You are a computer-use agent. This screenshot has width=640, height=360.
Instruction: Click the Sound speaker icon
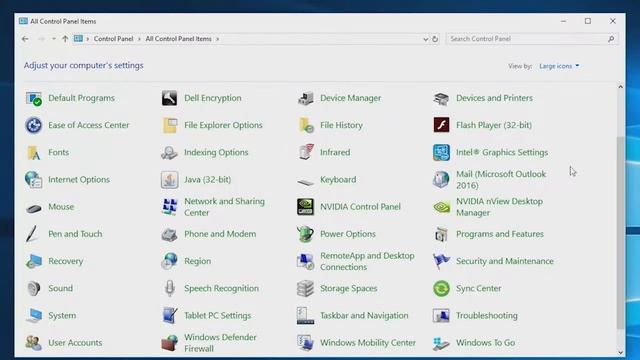pyautogui.click(x=33, y=289)
